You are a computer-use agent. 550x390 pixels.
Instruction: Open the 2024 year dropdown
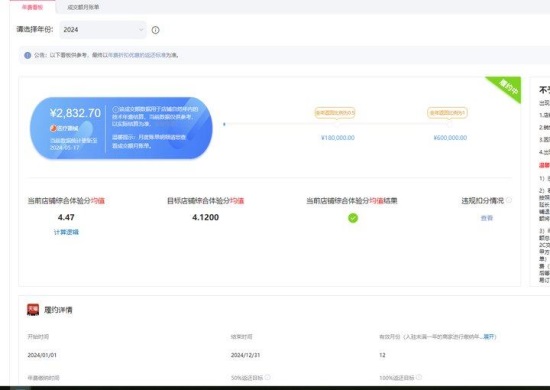click(103, 30)
